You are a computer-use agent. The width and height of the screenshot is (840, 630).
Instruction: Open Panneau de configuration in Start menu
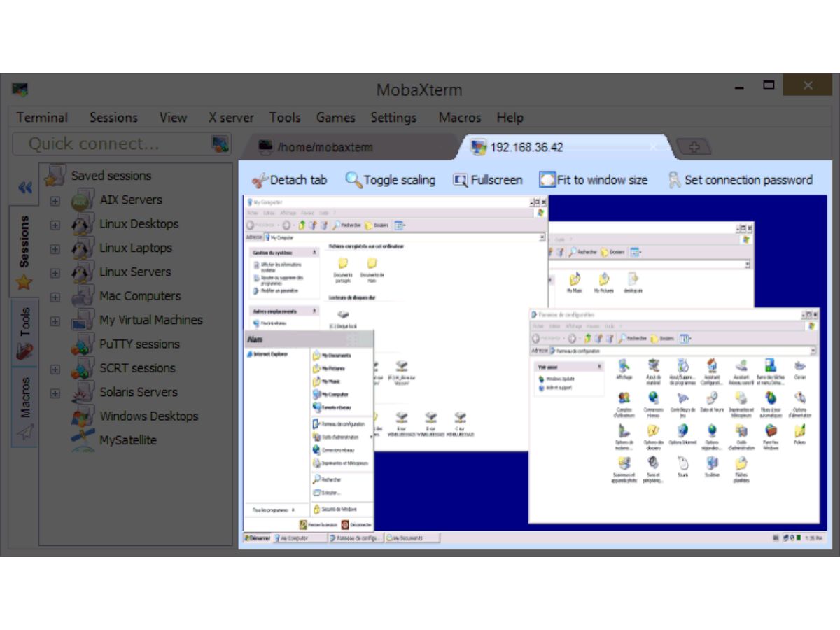click(x=339, y=424)
